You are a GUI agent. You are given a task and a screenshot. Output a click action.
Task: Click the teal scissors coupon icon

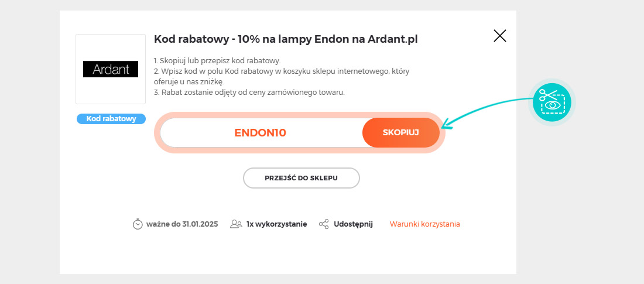pos(552,102)
